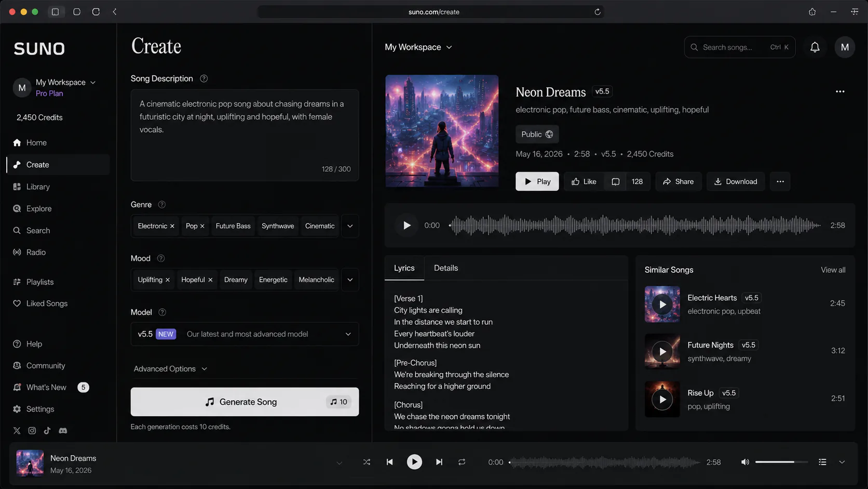Expand the Mood tag list chevron
This screenshot has width=868, height=489.
[350, 280]
